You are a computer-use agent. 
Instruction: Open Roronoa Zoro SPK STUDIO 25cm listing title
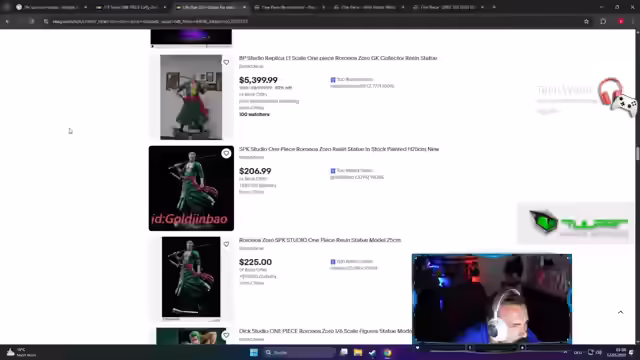coord(320,240)
